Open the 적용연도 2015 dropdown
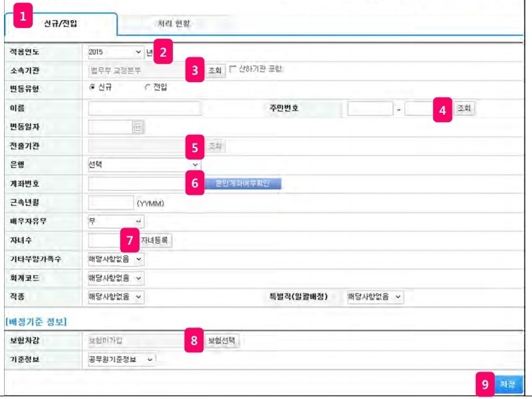Image resolution: width=532 pixels, height=399 pixels. point(115,52)
